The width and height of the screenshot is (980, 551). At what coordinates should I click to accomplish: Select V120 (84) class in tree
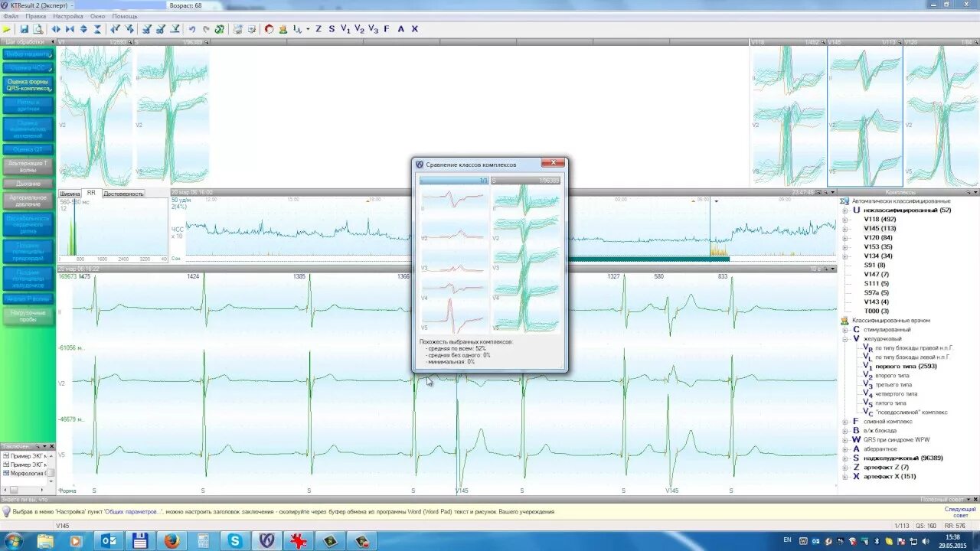878,238
